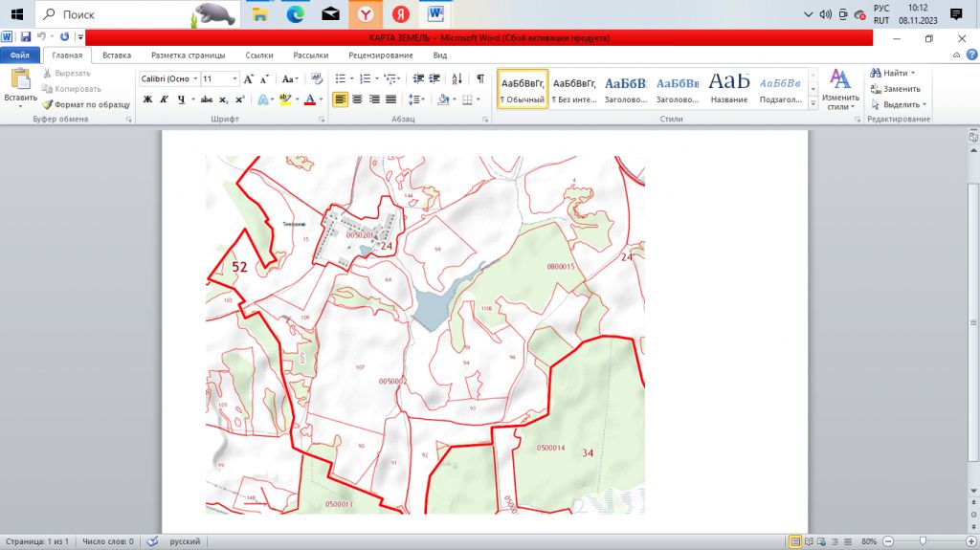Toggle show paragraph marks (¶)
This screenshot has height=550, width=980.
pyautogui.click(x=480, y=78)
